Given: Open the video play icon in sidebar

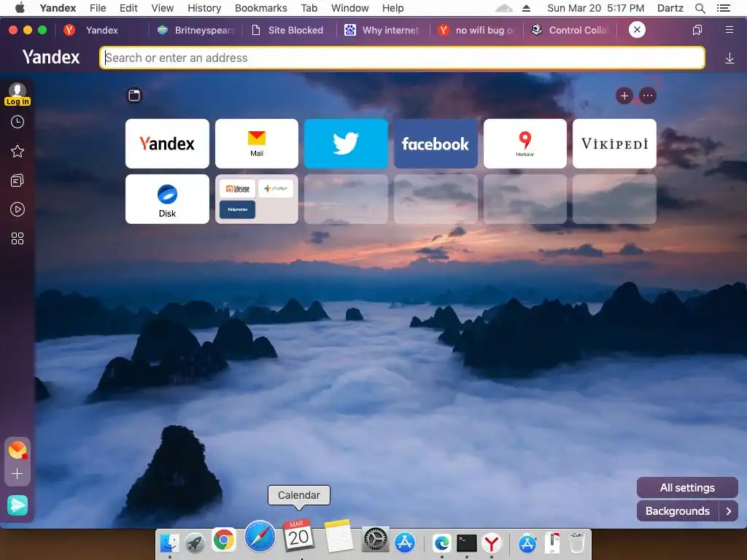Looking at the screenshot, I should click(18, 209).
